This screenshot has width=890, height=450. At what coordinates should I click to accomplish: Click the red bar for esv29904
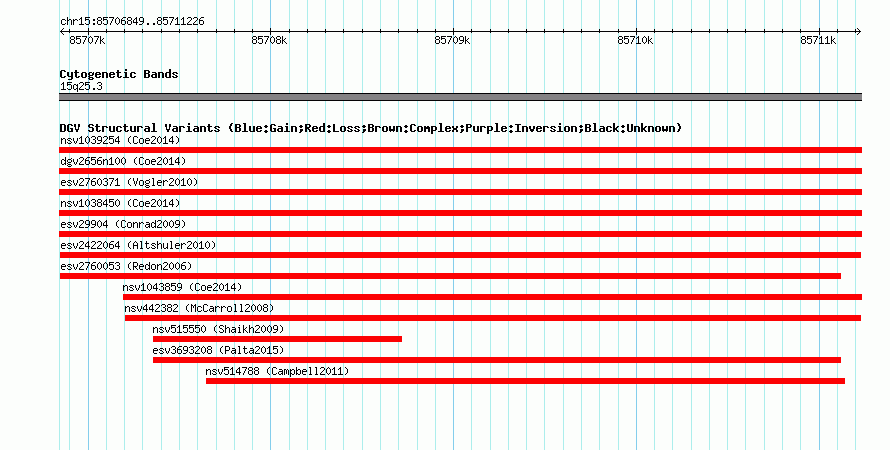click(x=460, y=234)
